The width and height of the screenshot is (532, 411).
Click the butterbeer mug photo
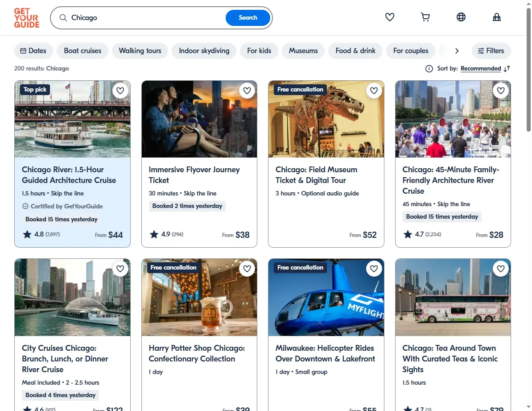(x=199, y=298)
